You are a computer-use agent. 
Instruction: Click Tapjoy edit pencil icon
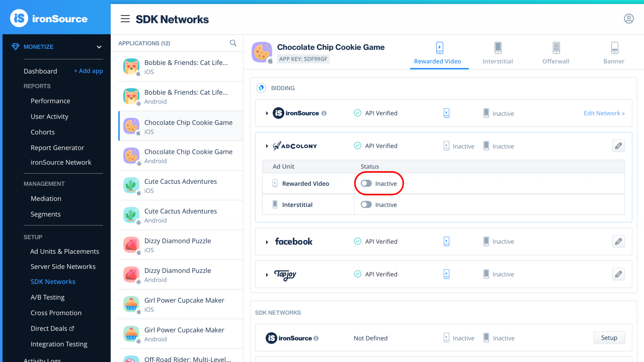click(618, 274)
